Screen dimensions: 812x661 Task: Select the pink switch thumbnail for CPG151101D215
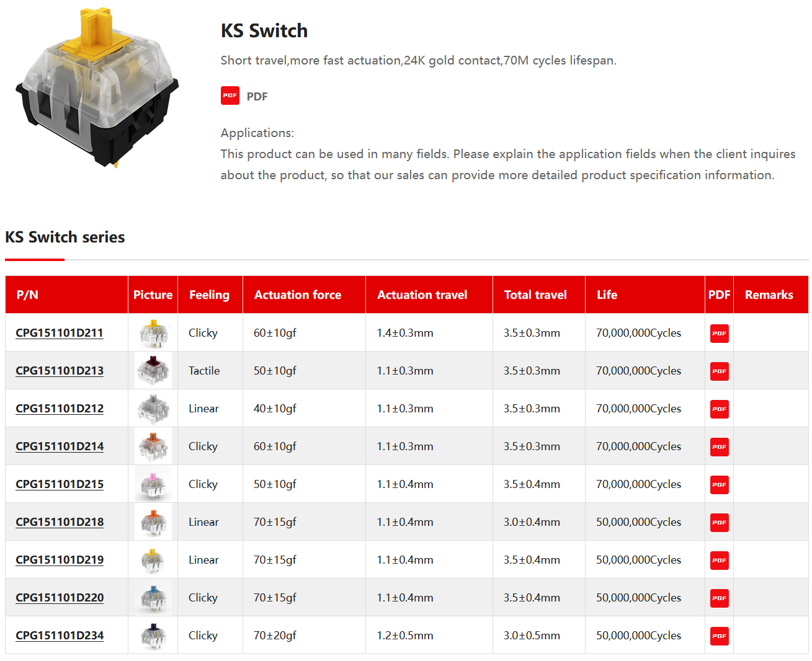point(153,484)
